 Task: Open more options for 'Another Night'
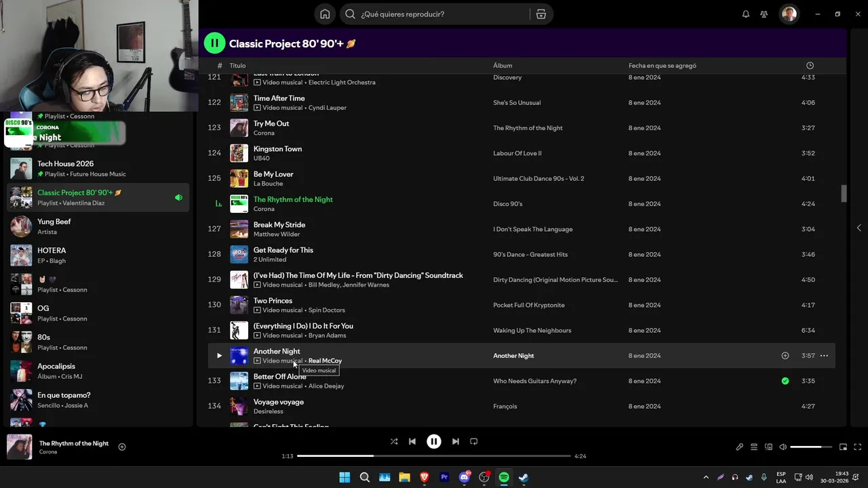point(824,356)
